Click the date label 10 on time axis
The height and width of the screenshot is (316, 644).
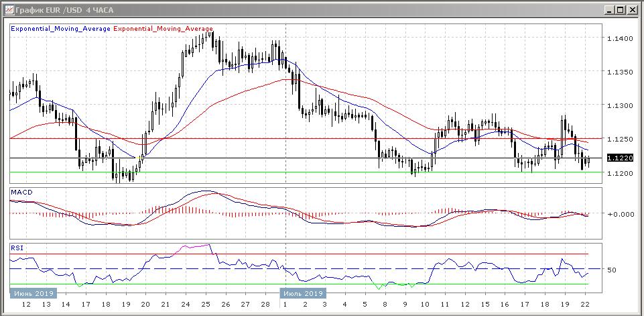click(424, 305)
